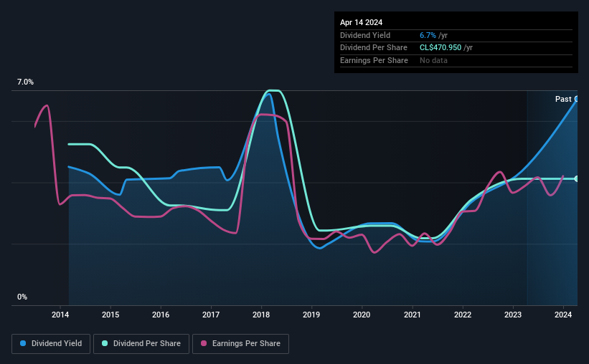Click the Apr 14 2024 tooltip date

pyautogui.click(x=361, y=22)
